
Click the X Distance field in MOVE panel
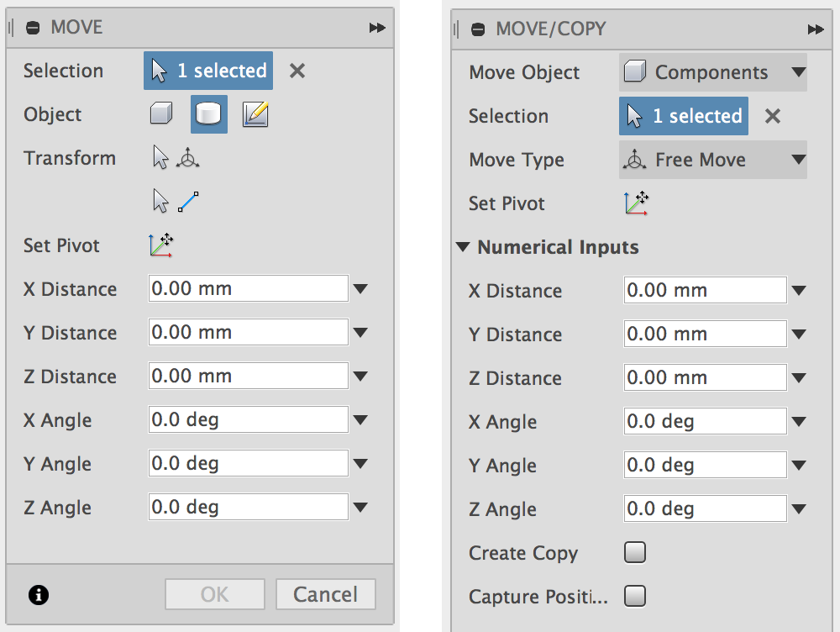[249, 289]
